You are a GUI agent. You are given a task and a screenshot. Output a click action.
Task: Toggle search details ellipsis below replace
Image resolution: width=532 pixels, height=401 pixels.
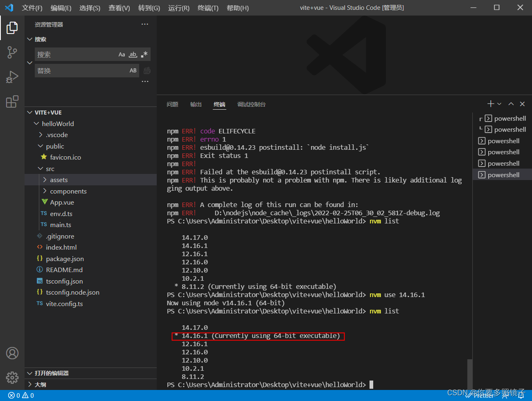[x=145, y=81]
